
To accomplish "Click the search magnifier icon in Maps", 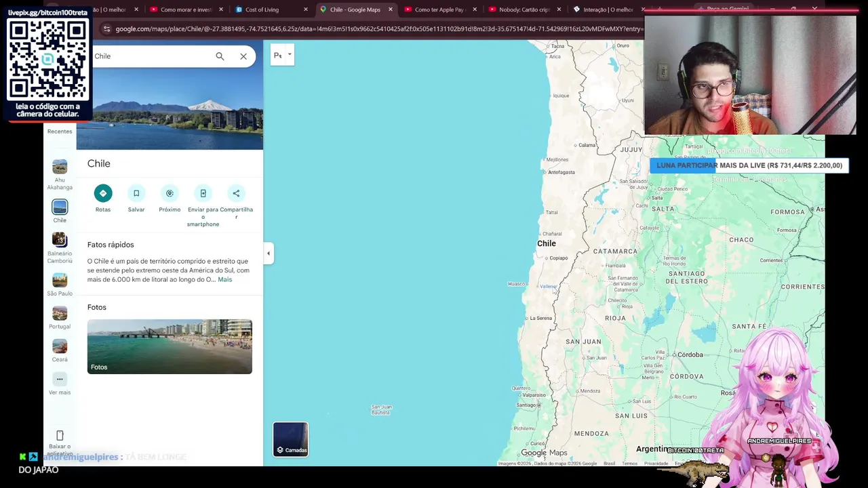I will (220, 56).
